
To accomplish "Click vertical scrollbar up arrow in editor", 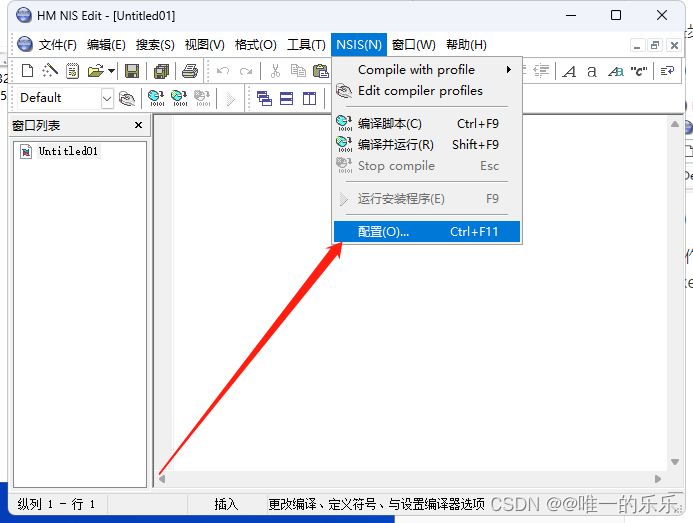I will [674, 124].
